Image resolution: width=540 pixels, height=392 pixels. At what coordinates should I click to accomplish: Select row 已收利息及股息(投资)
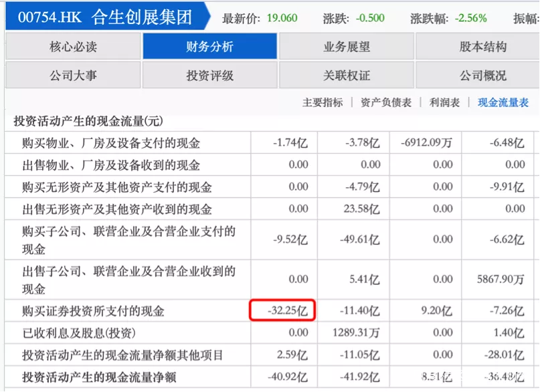click(269, 332)
